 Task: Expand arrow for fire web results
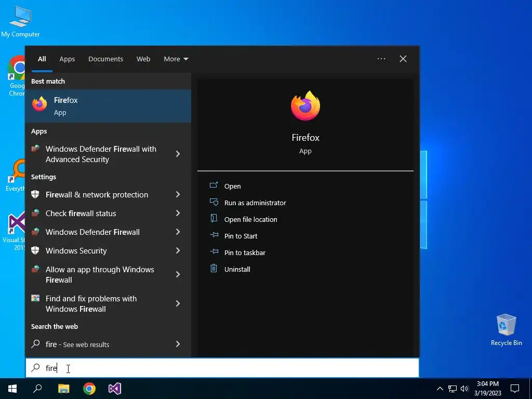point(178,344)
